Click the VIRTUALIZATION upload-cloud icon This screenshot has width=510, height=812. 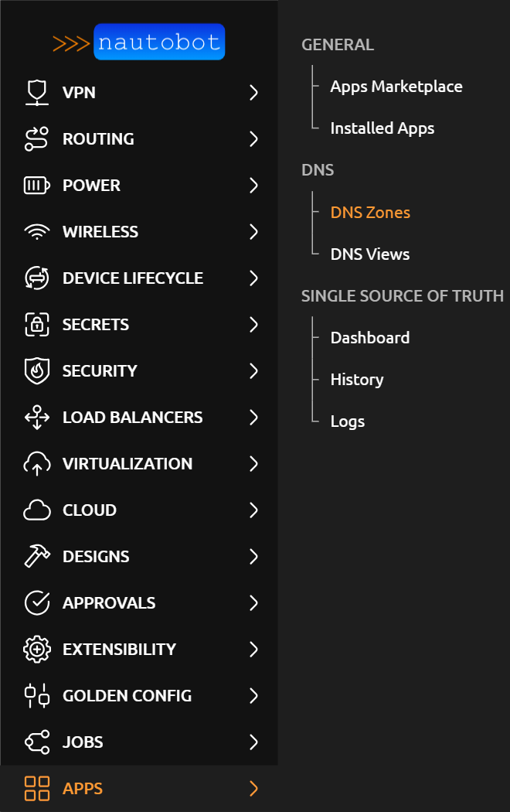click(36, 463)
